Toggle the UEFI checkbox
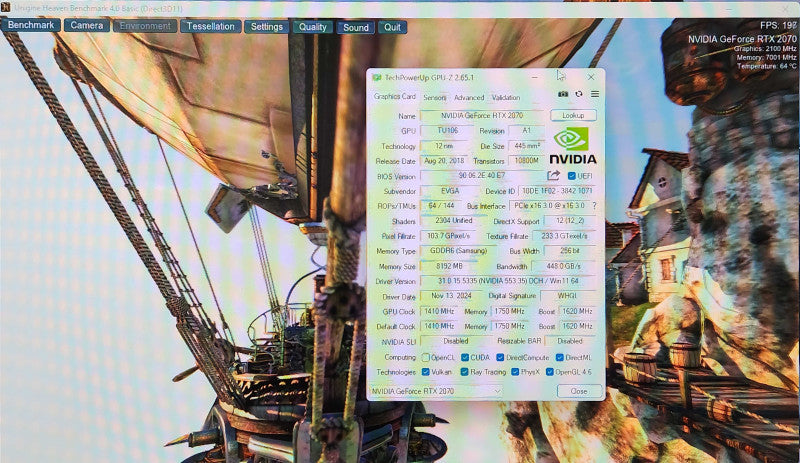The image size is (800, 463). click(571, 176)
